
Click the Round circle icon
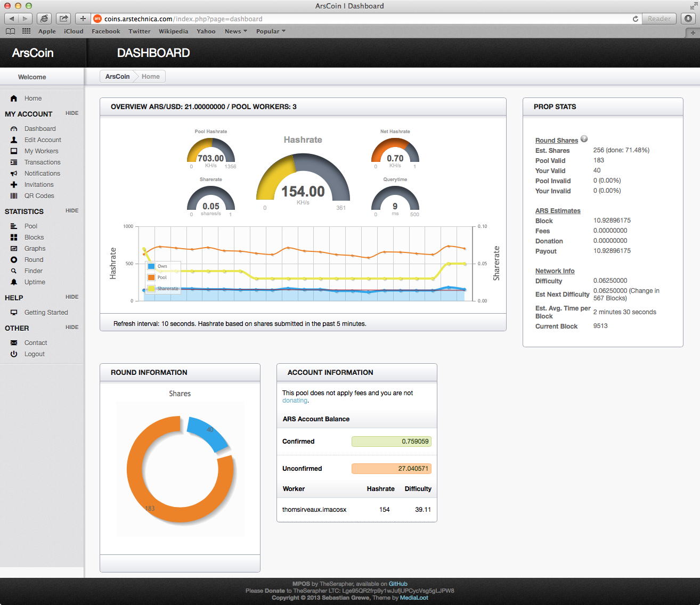(14, 260)
